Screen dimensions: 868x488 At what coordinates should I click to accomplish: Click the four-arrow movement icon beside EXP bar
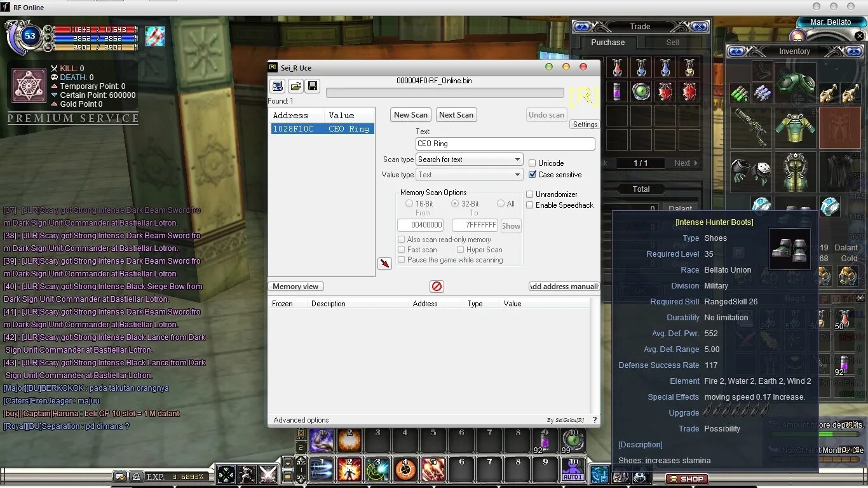point(226,474)
